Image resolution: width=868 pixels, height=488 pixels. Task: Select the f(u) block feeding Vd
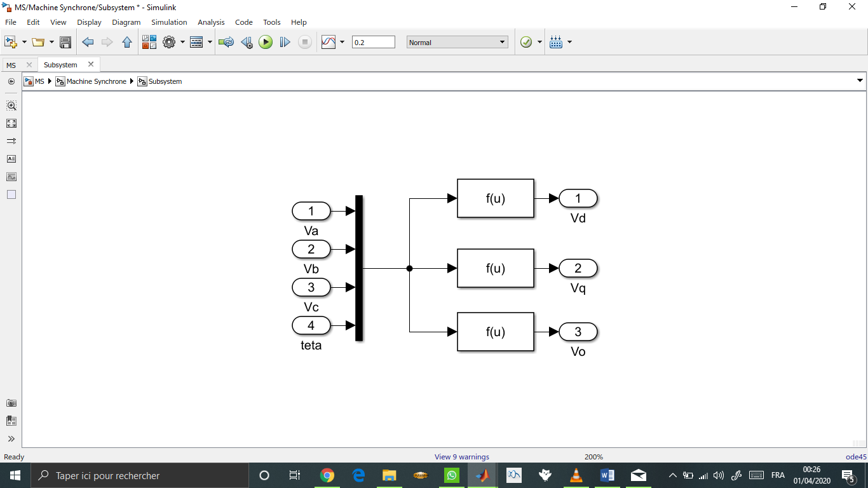(496, 198)
